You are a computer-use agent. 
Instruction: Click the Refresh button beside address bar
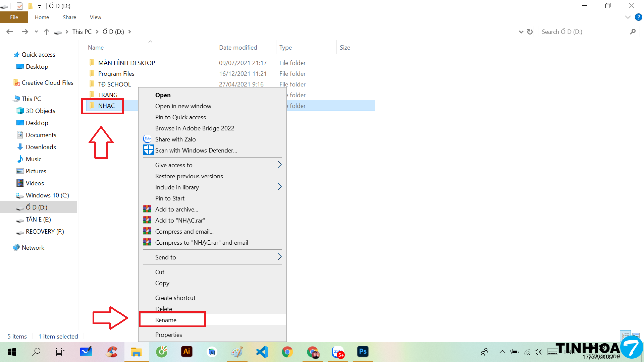click(x=530, y=32)
